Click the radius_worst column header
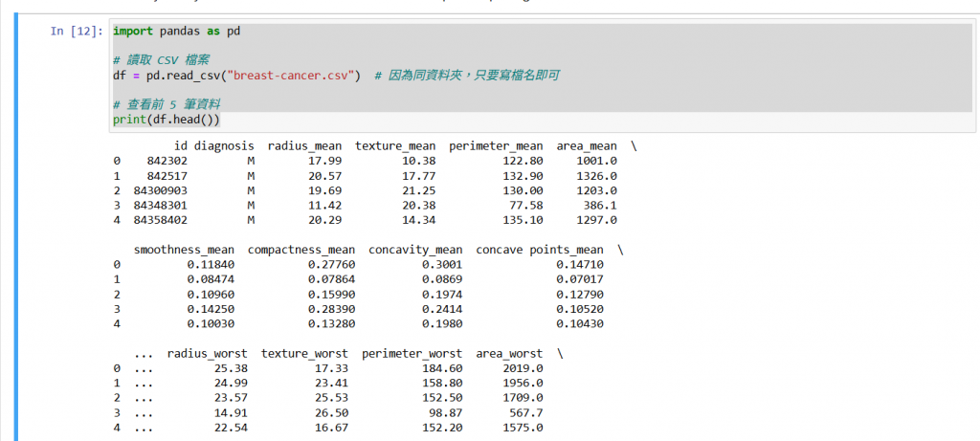 point(207,354)
